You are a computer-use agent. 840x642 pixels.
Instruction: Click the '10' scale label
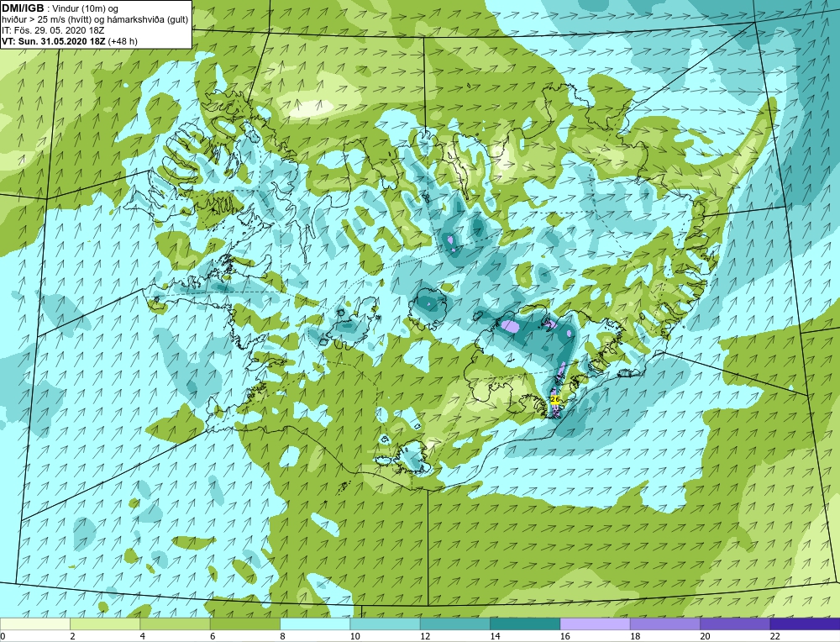click(x=355, y=636)
